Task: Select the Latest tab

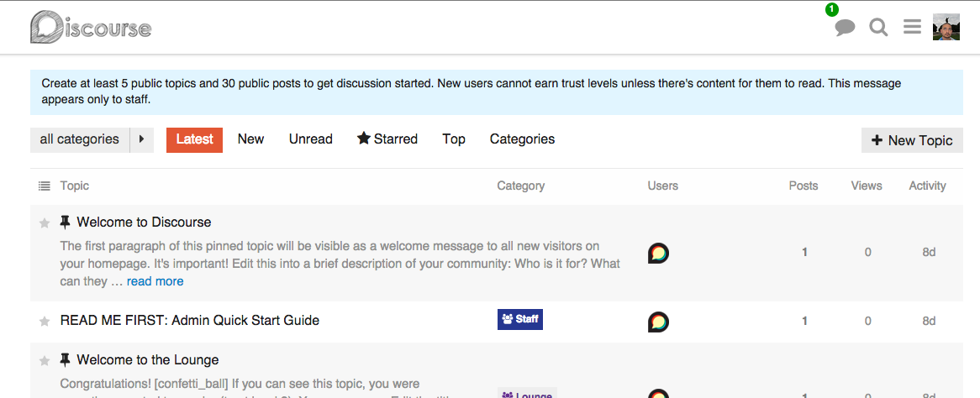Action: click(x=194, y=139)
